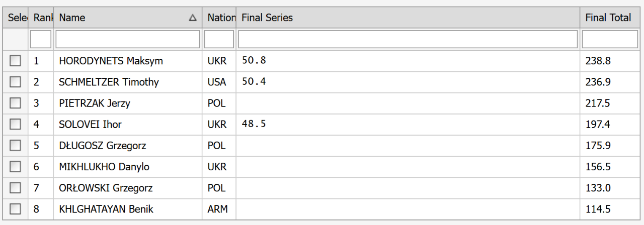Screen dimensions: 644x225
Task: Focus the Final Total filter input
Action: click(x=610, y=39)
